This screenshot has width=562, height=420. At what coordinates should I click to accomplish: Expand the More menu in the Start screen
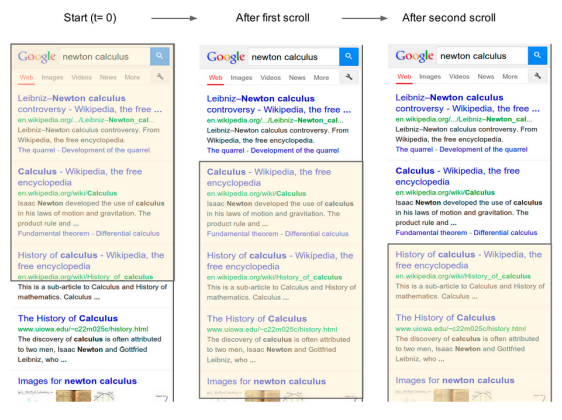tap(132, 77)
